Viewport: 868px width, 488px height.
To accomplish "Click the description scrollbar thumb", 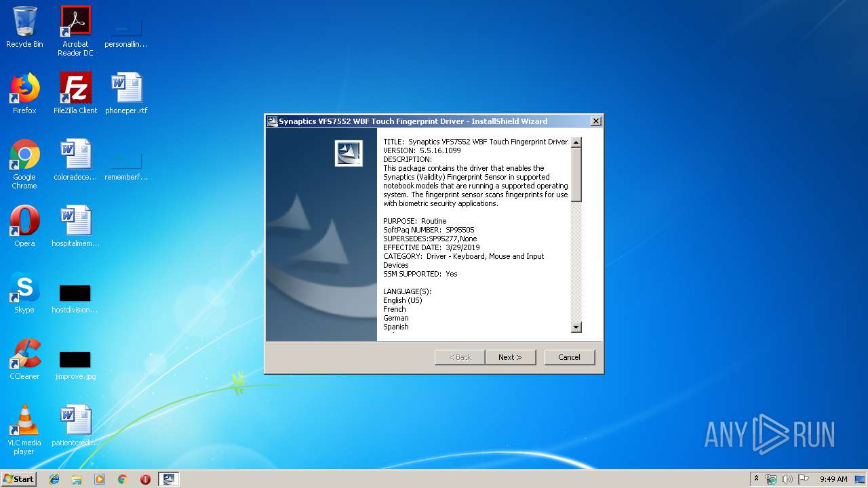I will click(x=576, y=174).
